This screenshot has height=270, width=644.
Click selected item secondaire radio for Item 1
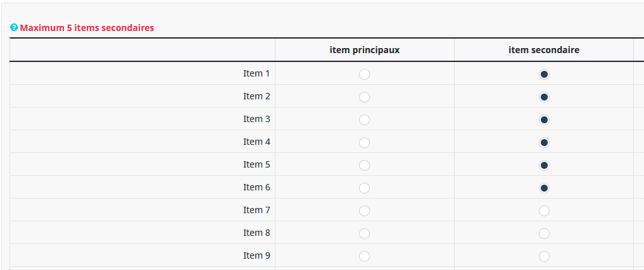(x=544, y=74)
